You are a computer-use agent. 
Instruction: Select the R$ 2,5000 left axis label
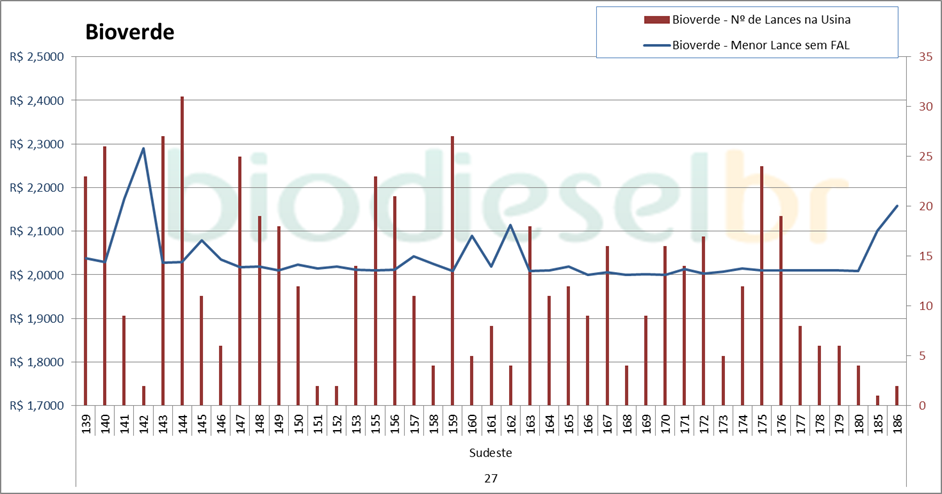[37, 57]
